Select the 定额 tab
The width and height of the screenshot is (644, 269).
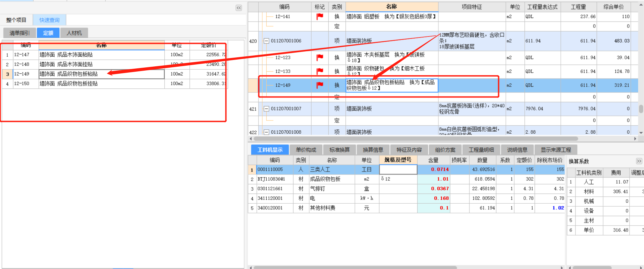(48, 33)
